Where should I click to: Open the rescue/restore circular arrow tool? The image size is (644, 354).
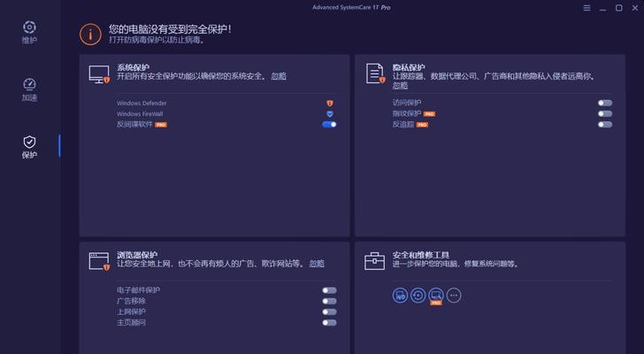418,296
